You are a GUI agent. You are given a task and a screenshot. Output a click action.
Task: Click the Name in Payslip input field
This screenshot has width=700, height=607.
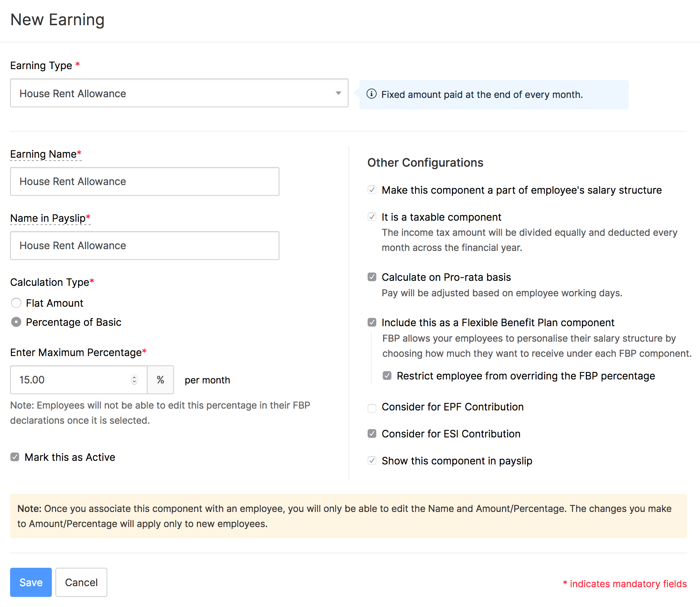(144, 246)
